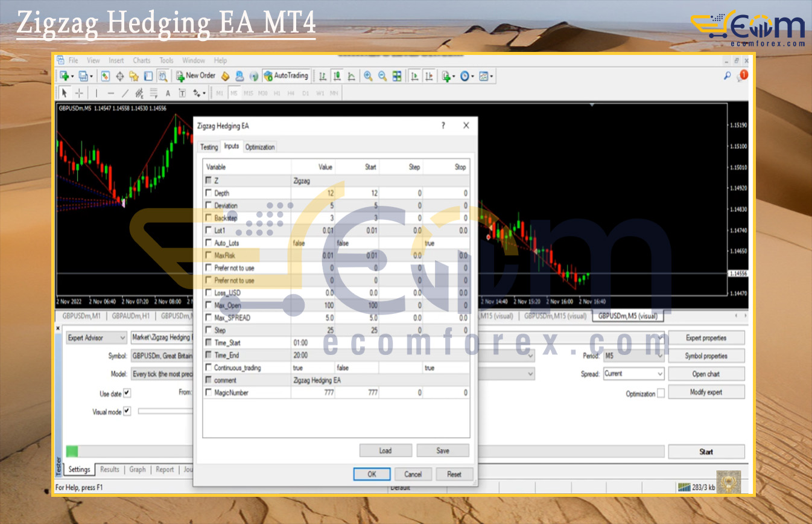This screenshot has height=524, width=812.
Task: Click the Zoom In magnifier icon
Action: coord(368,76)
